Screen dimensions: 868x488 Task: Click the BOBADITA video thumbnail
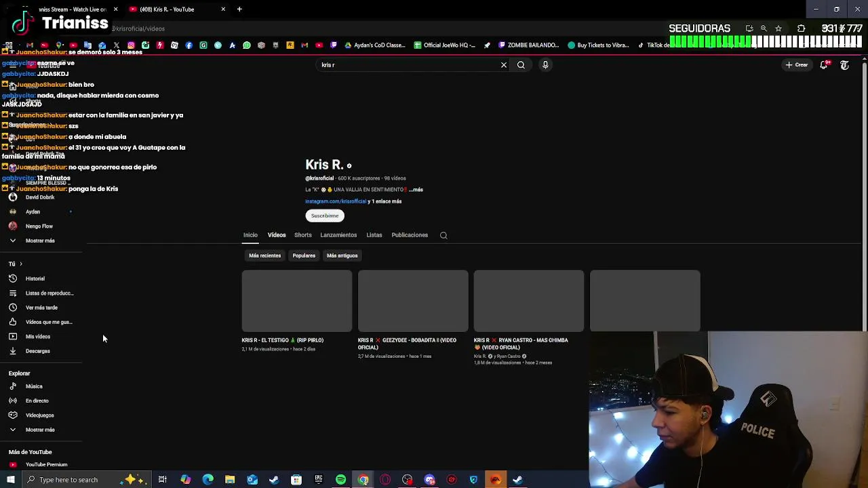[x=413, y=301]
